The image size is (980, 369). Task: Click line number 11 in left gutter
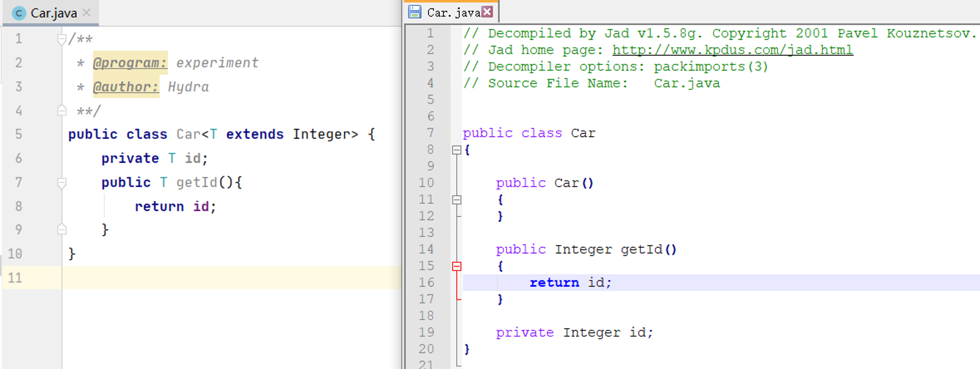click(15, 278)
